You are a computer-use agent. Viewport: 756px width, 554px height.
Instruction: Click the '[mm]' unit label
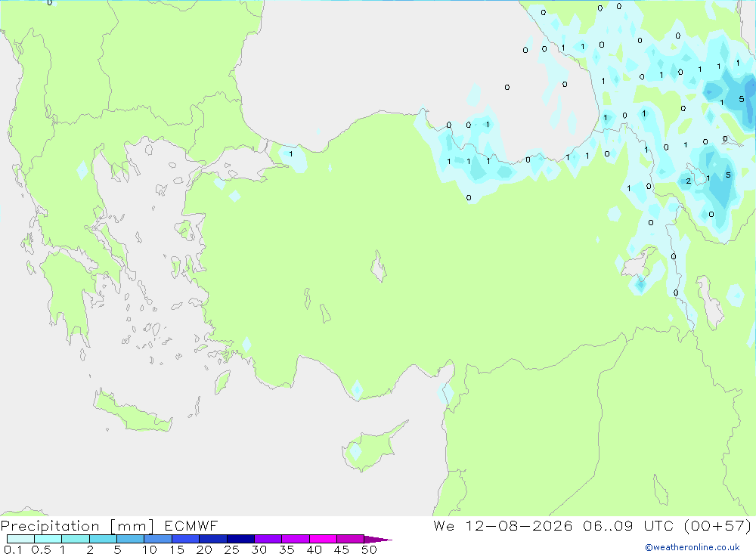click(x=132, y=526)
